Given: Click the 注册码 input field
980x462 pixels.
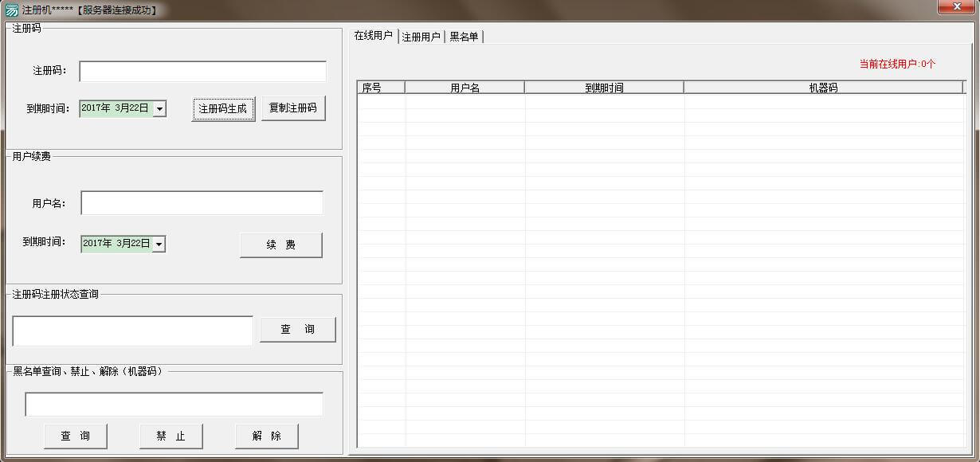Looking at the screenshot, I should (202, 71).
